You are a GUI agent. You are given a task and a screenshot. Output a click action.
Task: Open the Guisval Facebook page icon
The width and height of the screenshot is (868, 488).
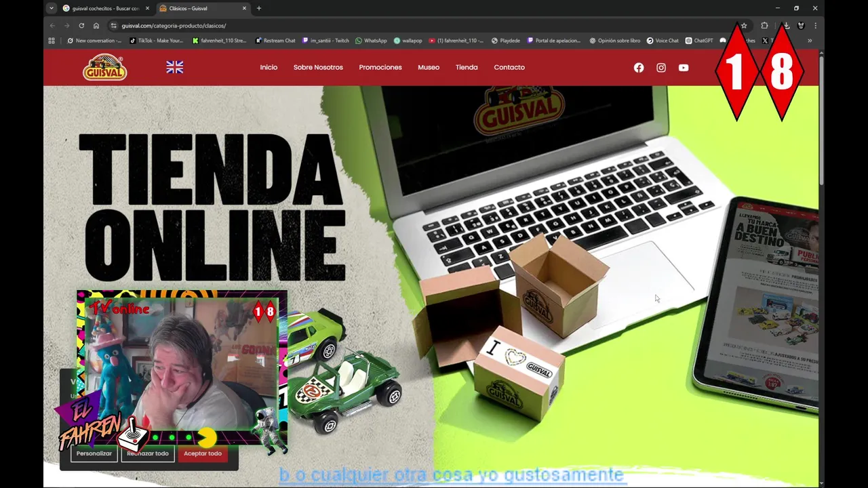(639, 68)
